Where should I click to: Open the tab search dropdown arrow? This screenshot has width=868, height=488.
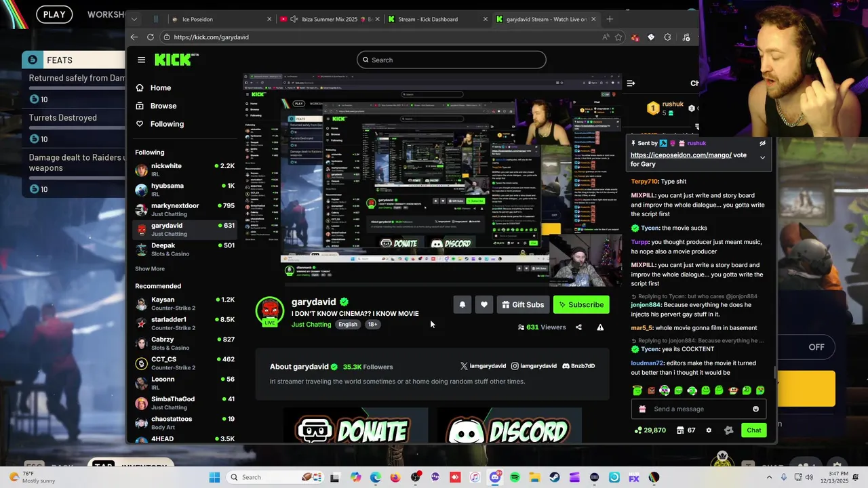tap(134, 19)
